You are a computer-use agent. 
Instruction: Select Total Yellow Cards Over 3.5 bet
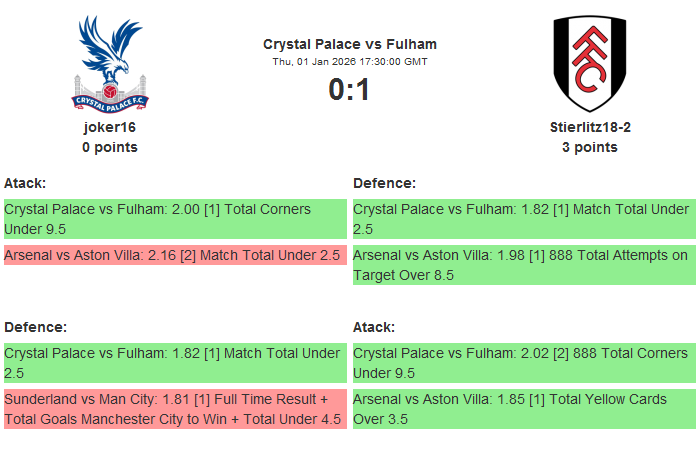[523, 408]
